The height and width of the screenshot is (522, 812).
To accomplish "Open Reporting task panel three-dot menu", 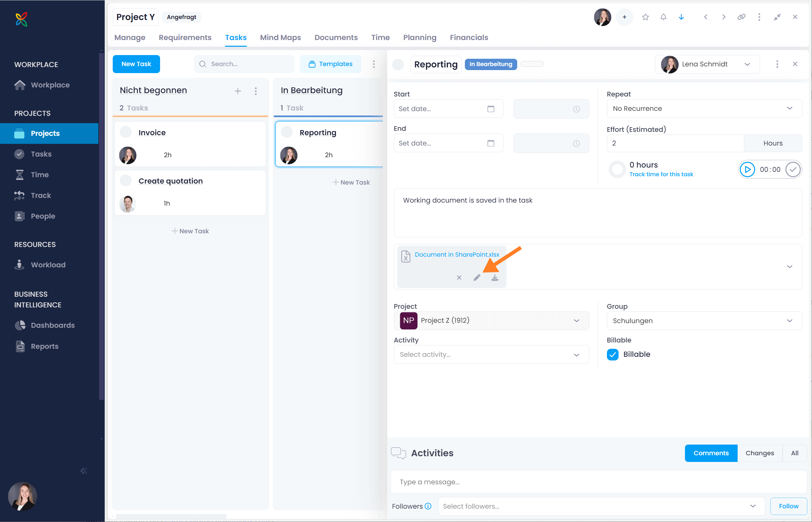I will pyautogui.click(x=777, y=64).
